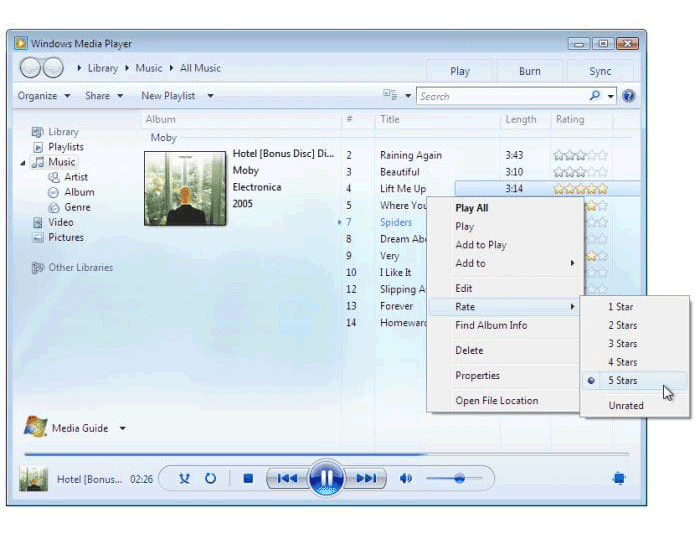Viewport: 700px width, 535px height.
Task: Sort by the Length column header
Action: point(525,119)
